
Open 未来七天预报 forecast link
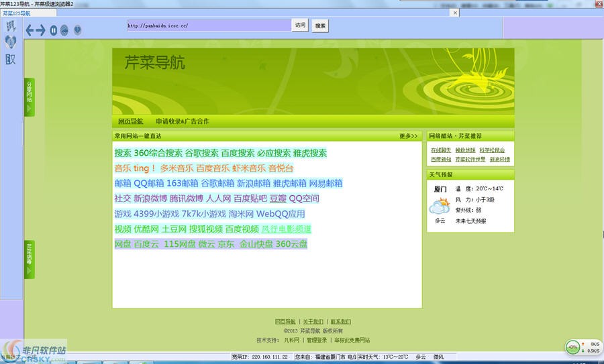coord(470,221)
